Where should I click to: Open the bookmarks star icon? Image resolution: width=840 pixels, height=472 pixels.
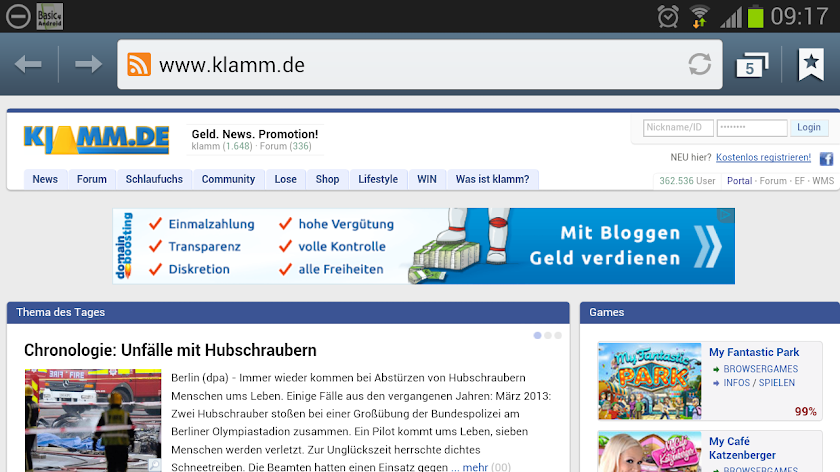(x=811, y=64)
